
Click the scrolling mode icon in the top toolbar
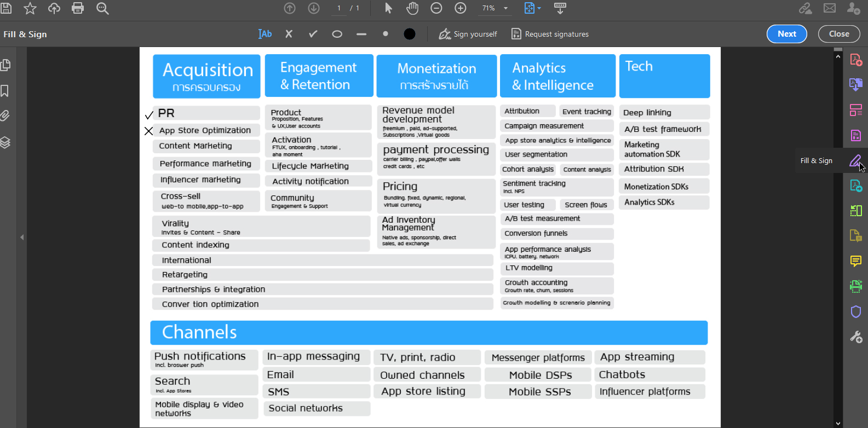(x=560, y=8)
